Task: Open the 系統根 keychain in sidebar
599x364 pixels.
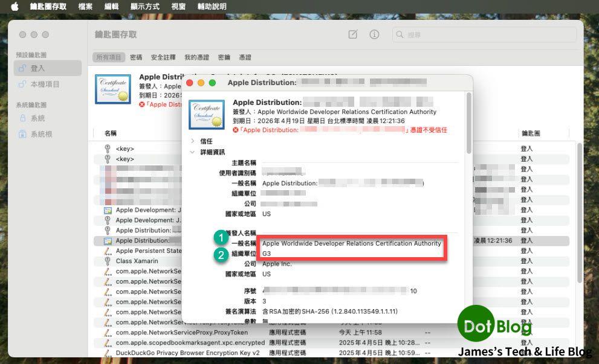Action: [41, 134]
